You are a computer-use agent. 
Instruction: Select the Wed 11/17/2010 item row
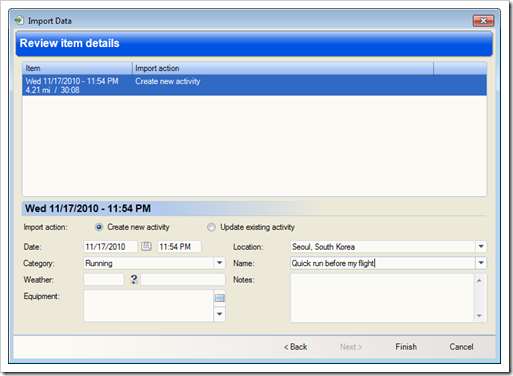click(x=255, y=85)
